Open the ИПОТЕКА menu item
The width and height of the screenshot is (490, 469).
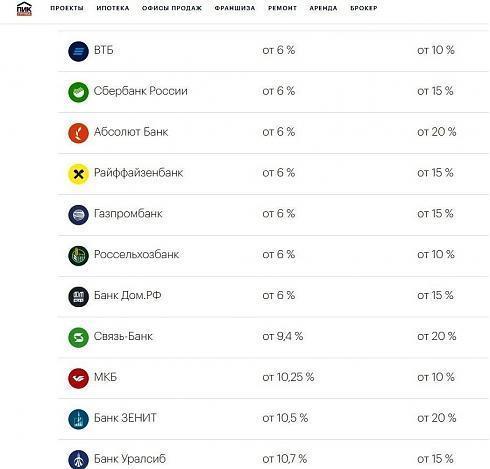click(x=113, y=8)
